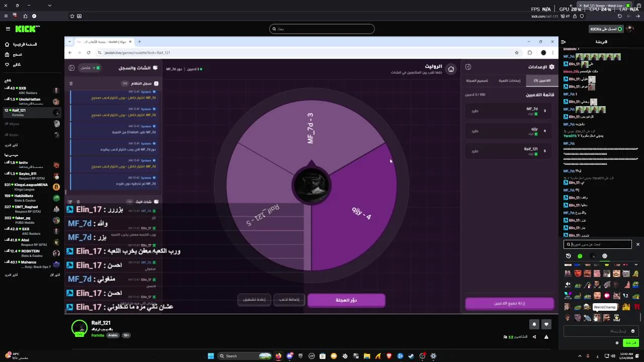644x362 pixels.
Task: Open Brave browser from the taskbar
Action: pyautogui.click(x=389, y=356)
